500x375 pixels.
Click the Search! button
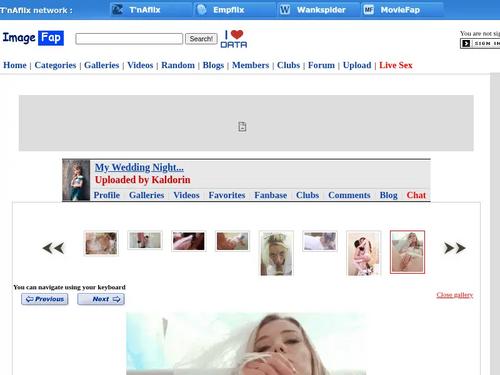click(201, 39)
